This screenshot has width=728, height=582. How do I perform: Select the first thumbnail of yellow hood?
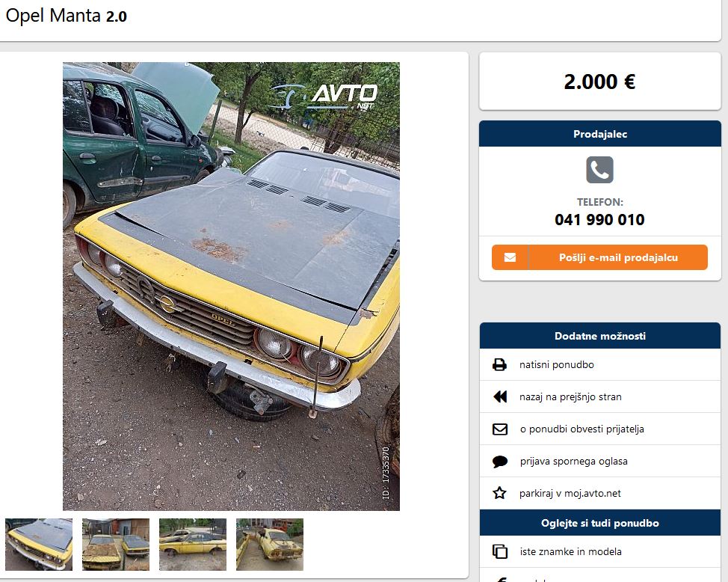tap(39, 545)
